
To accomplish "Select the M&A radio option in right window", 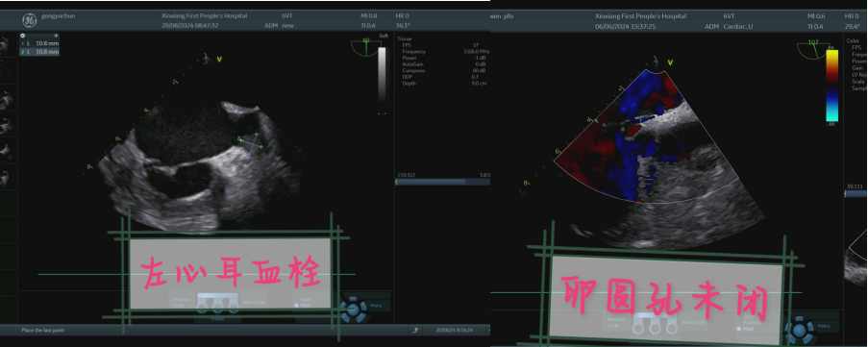I will click(x=745, y=329).
